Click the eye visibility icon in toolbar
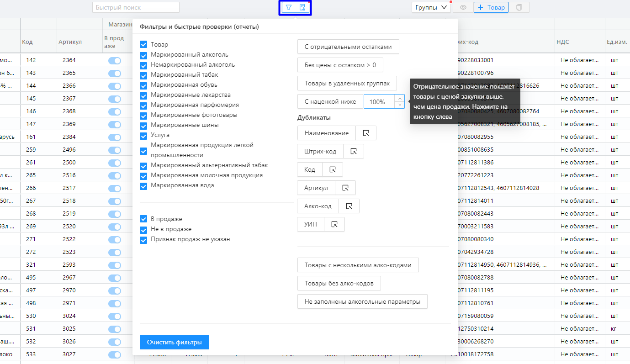 coord(463,7)
